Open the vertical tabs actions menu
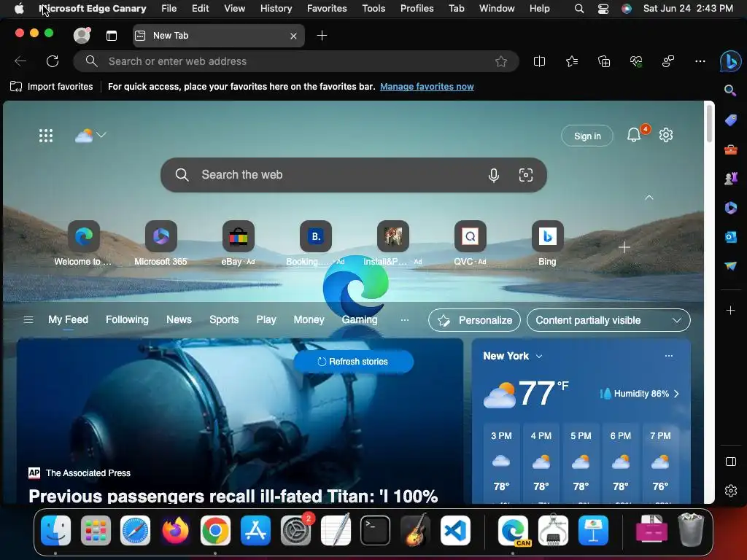 (x=112, y=36)
